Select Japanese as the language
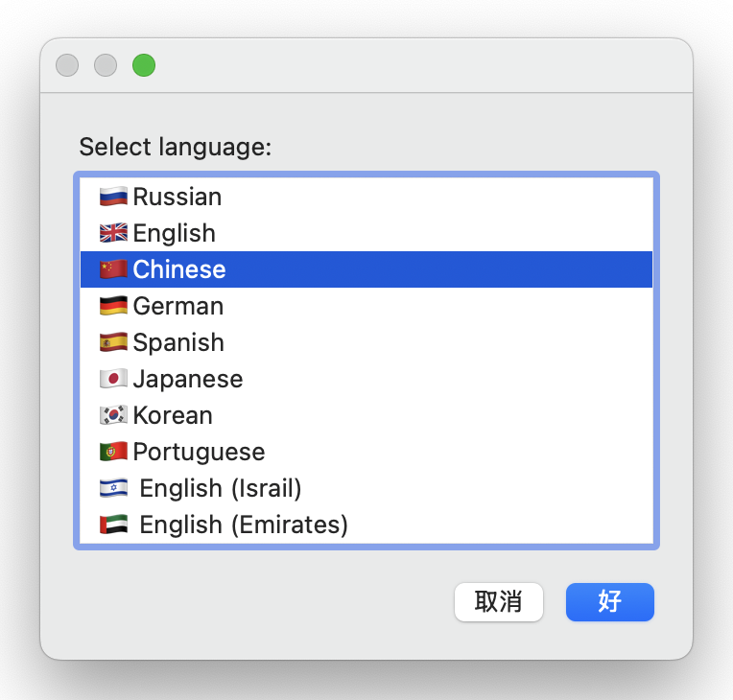Image resolution: width=733 pixels, height=700 pixels. click(x=366, y=379)
